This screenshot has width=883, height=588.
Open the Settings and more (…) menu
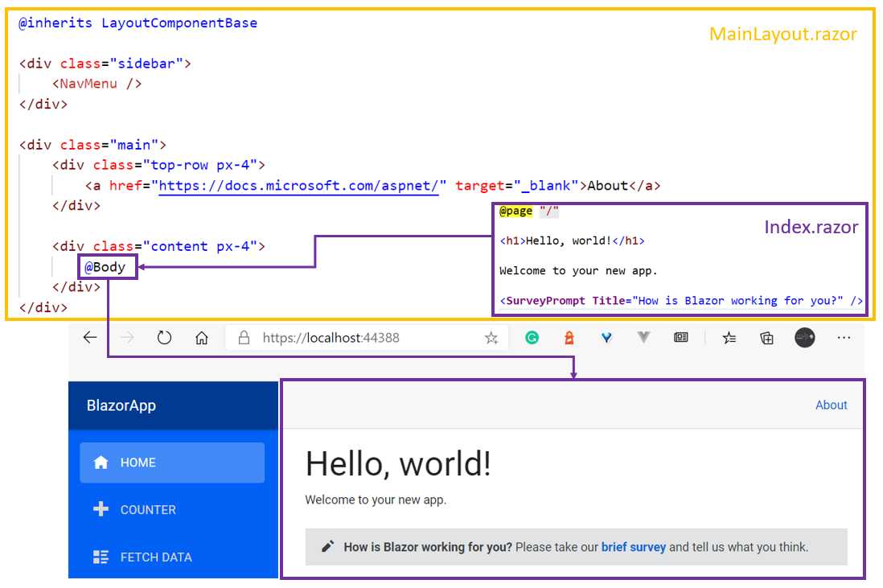click(x=843, y=338)
